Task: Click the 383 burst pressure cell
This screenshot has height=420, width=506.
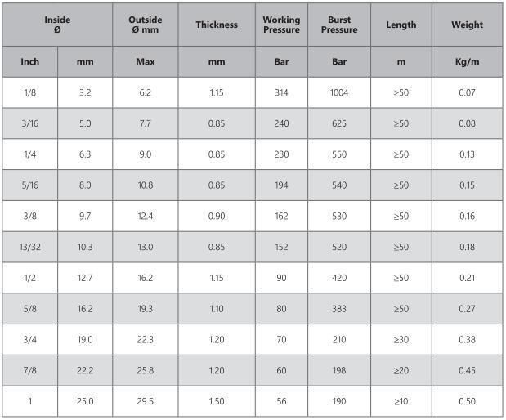Action: (339, 309)
